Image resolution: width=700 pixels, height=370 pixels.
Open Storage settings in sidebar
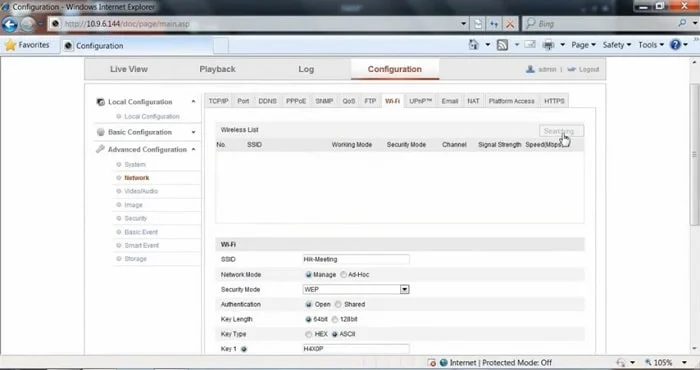135,259
